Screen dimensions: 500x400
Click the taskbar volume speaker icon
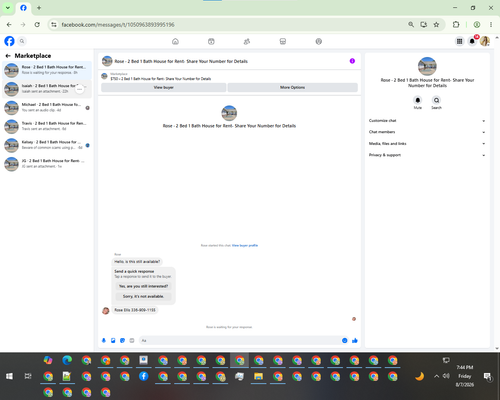point(446,376)
